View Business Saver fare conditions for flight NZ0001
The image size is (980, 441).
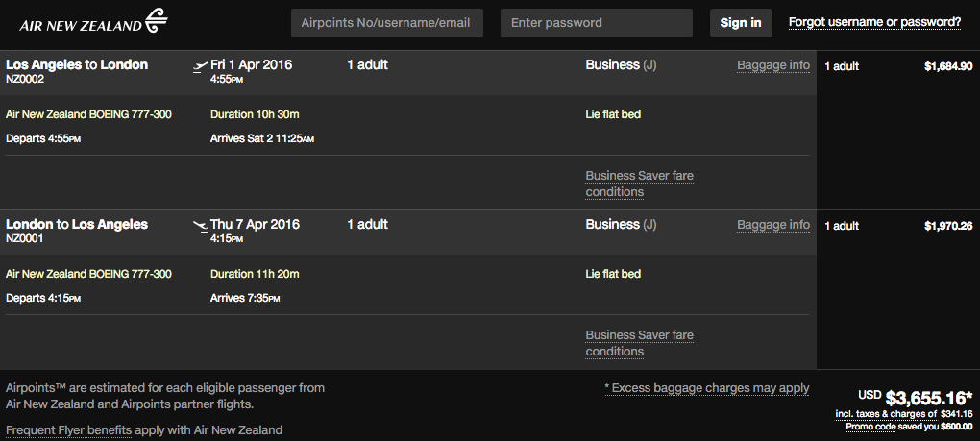[639, 343]
